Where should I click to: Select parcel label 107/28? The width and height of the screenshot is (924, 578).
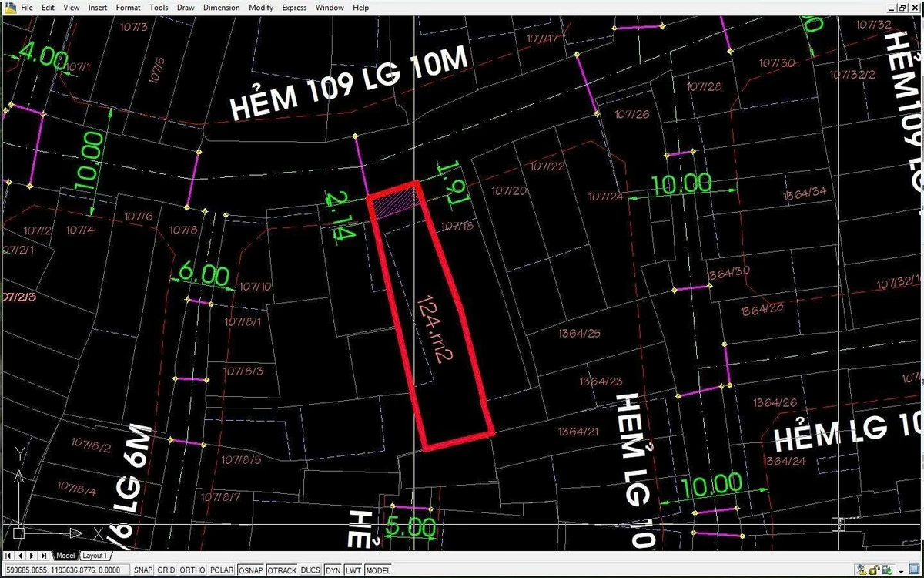coord(704,86)
